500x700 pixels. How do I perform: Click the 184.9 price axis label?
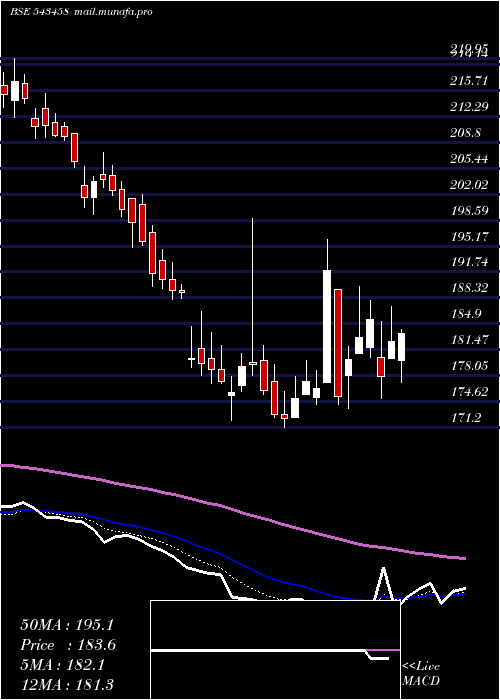tap(466, 314)
